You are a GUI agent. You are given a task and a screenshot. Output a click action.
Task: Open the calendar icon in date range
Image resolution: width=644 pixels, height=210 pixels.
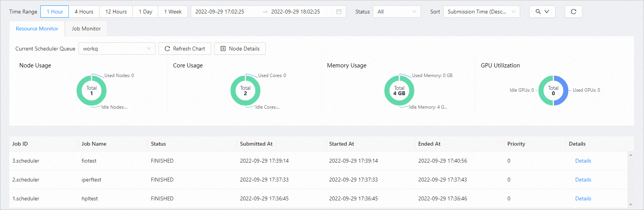tap(339, 12)
